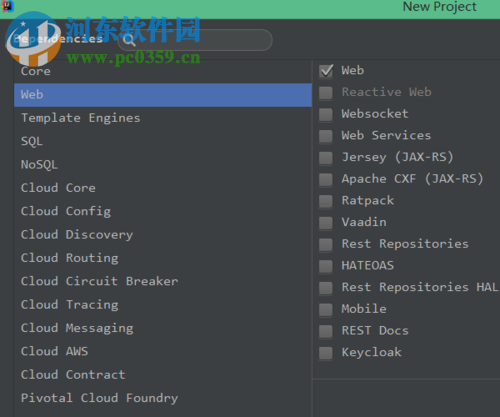500x417 pixels.
Task: Choose the Cloud Contract category
Action: pyautogui.click(x=163, y=375)
